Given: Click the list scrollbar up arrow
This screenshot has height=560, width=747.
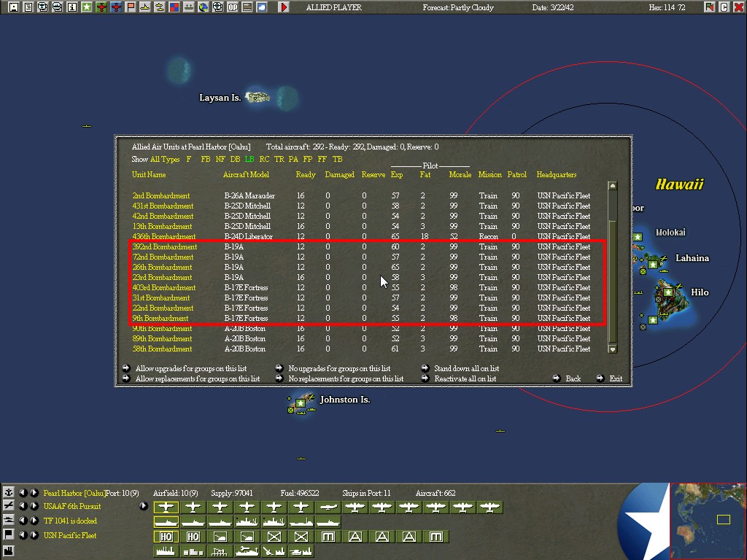Looking at the screenshot, I should (x=613, y=186).
